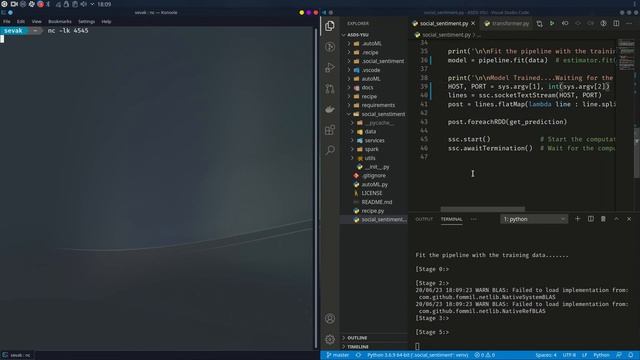Screen dimensions: 640x360
Task: Expand requirements folder in explorer
Action: 373,105
